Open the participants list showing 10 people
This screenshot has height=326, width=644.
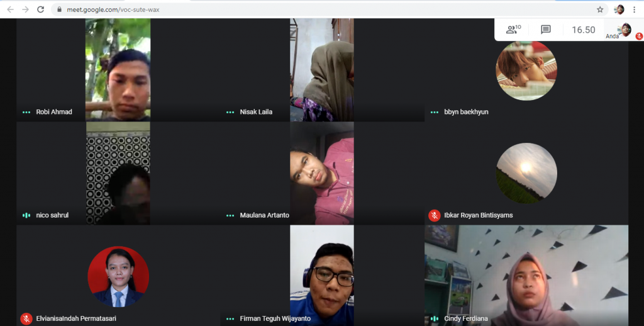click(513, 30)
